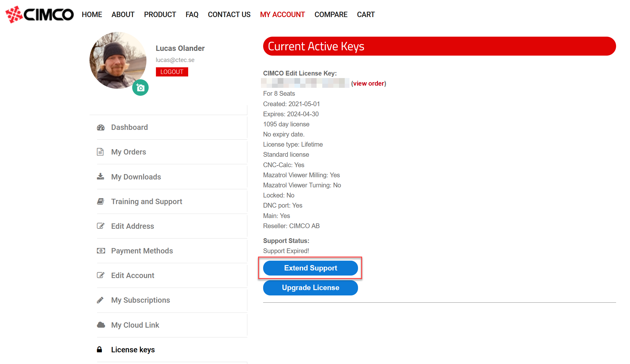Screen dimensions: 630x364
Task: Click the Lucas Olander profile photo
Action: 118,60
